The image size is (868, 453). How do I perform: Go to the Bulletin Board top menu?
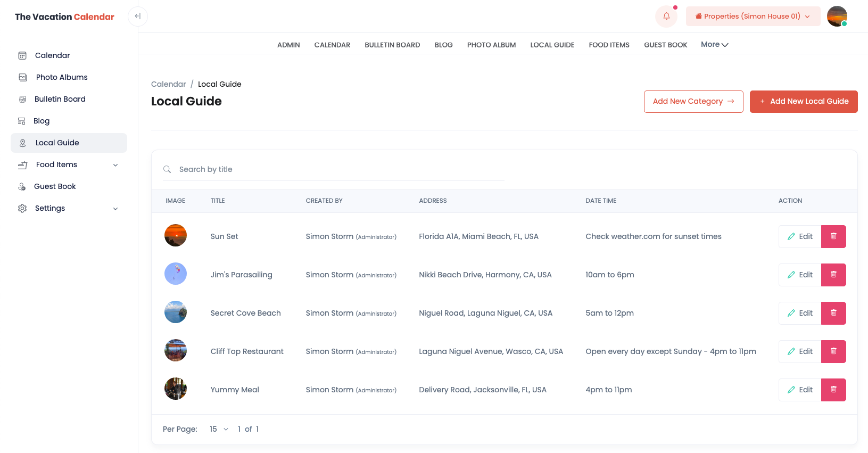(392, 45)
